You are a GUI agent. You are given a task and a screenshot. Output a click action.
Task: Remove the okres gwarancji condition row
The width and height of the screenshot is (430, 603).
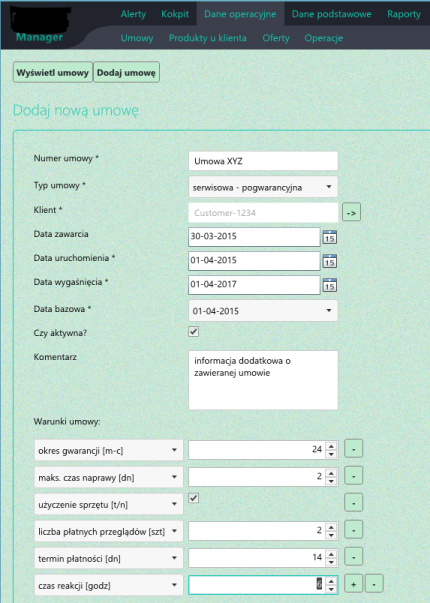(353, 449)
